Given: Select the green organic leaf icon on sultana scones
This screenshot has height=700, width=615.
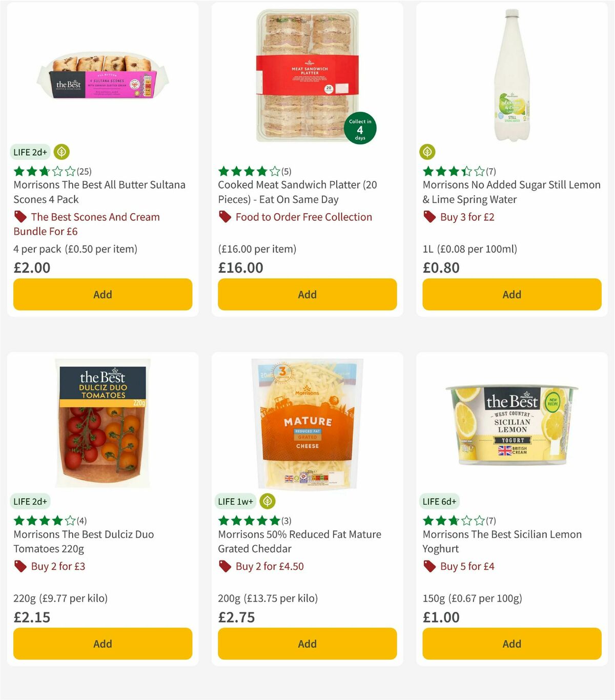Looking at the screenshot, I should 60,152.
